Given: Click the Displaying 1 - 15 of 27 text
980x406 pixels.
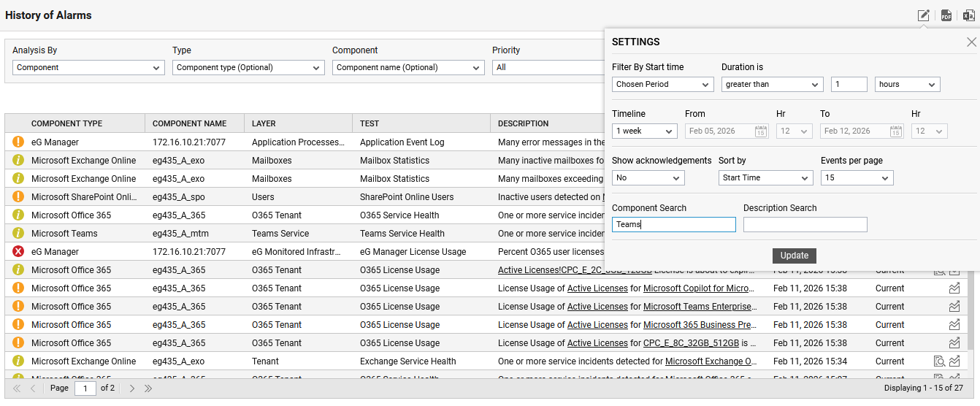Looking at the screenshot, I should 924,388.
